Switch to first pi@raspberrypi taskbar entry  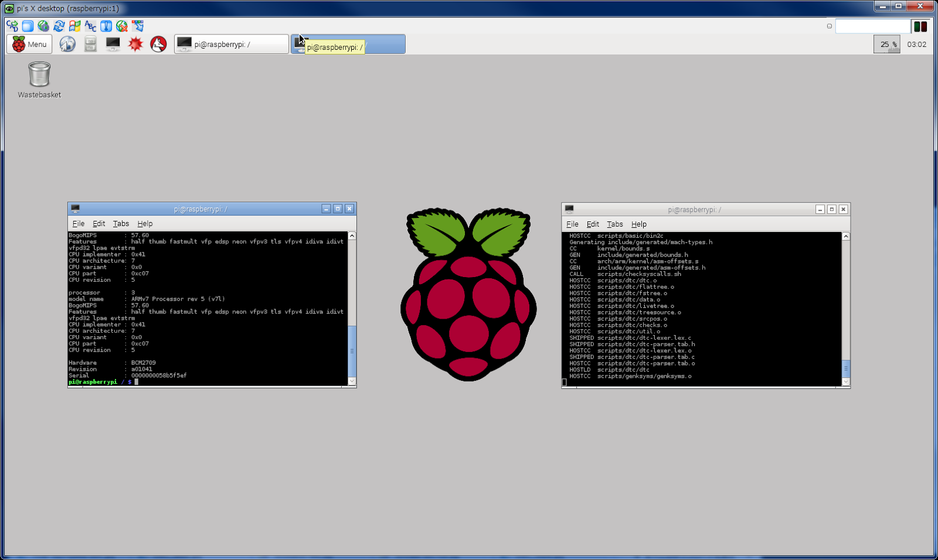click(231, 44)
